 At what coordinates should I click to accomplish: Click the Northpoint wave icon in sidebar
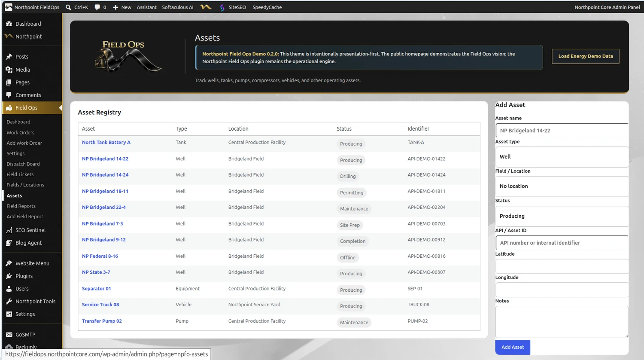coord(9,37)
